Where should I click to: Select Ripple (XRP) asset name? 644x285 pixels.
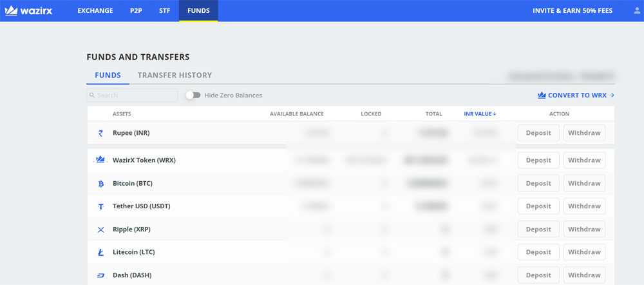point(131,230)
